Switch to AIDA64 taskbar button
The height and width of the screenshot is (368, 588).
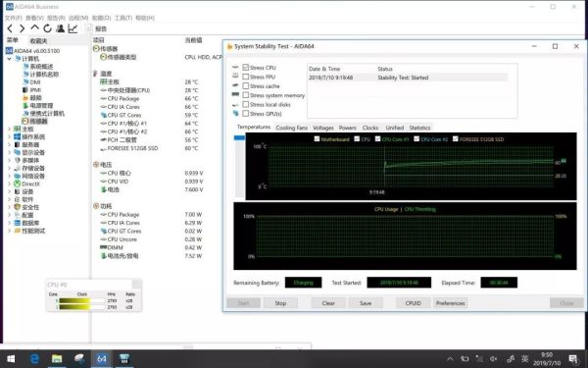tap(102, 359)
